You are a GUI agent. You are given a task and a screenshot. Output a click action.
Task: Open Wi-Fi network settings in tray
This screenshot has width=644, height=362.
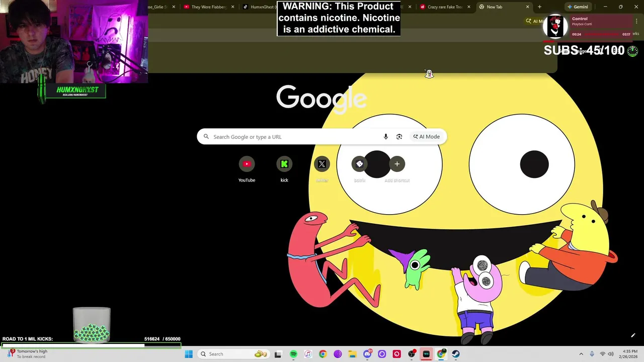click(603, 354)
